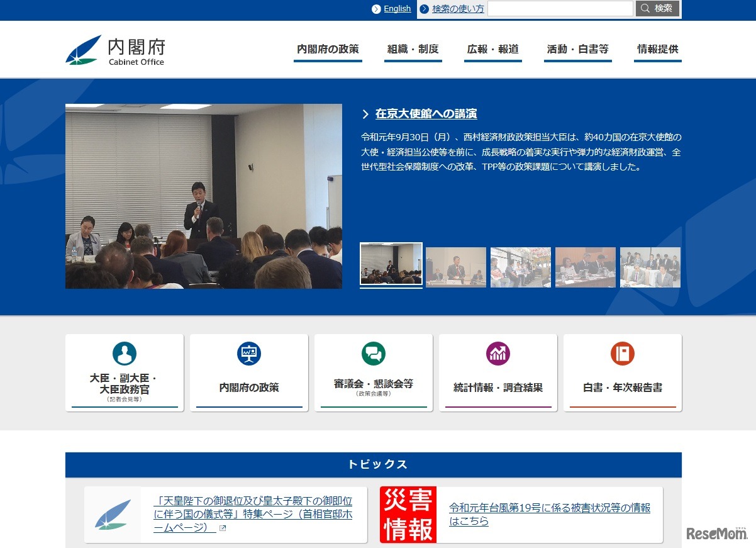
Task: Open the 白書・年次報告書 card
Action: [x=623, y=373]
